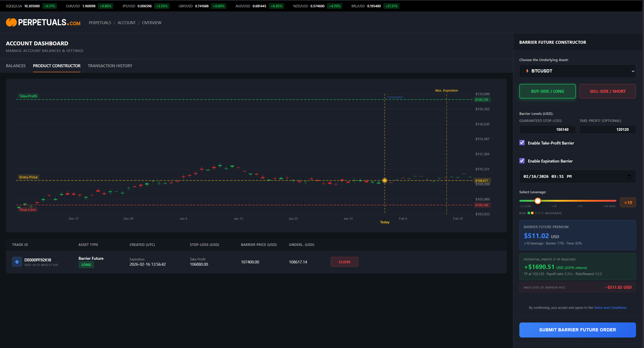Click the yellow Today marker dot on chart

(384, 180)
